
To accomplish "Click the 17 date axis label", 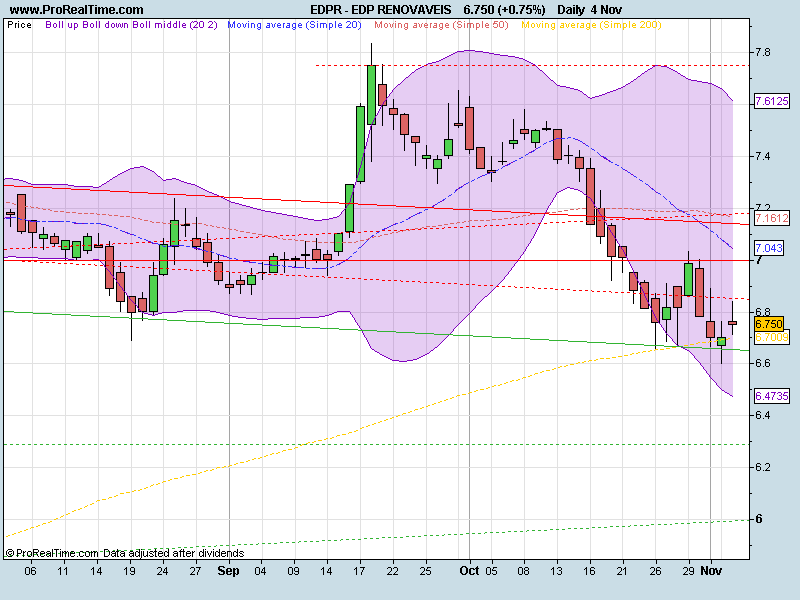I will point(359,571).
